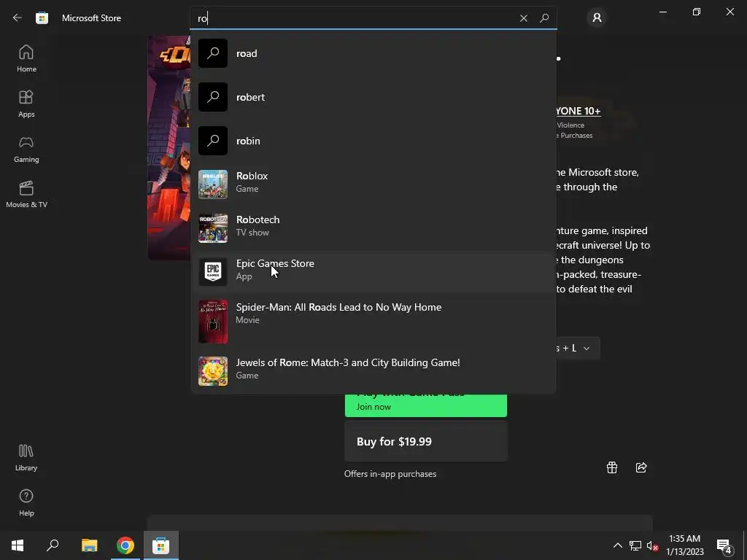The image size is (747, 560).
Task: Show hidden system tray icons
Action: (617, 545)
